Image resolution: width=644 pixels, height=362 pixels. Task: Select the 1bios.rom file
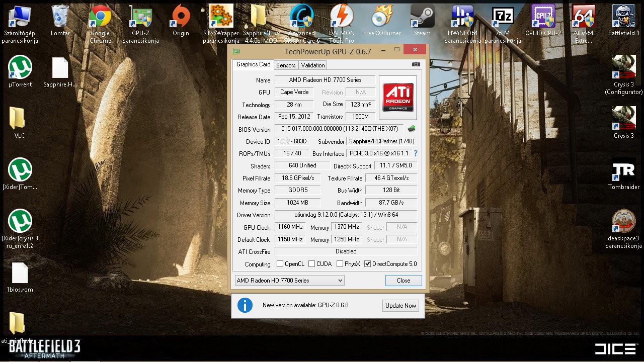click(20, 277)
